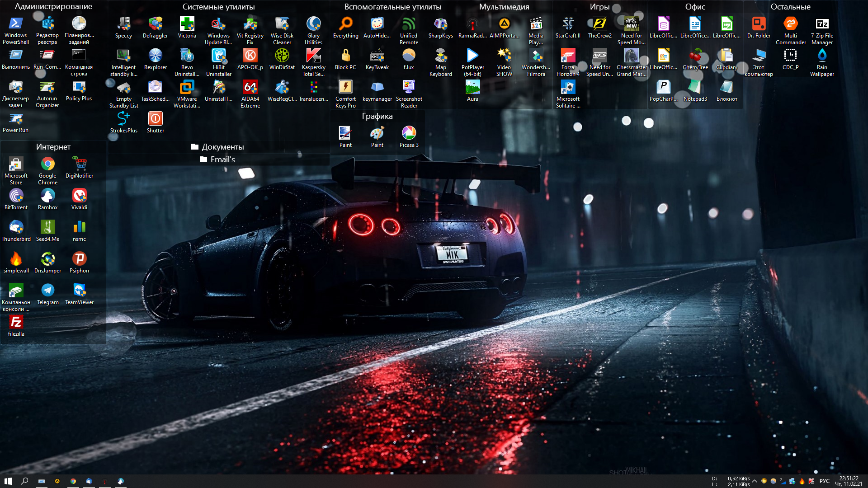The width and height of the screenshot is (868, 488).
Task: Launch the Rain Wallpaper shortcut
Action: 822,62
